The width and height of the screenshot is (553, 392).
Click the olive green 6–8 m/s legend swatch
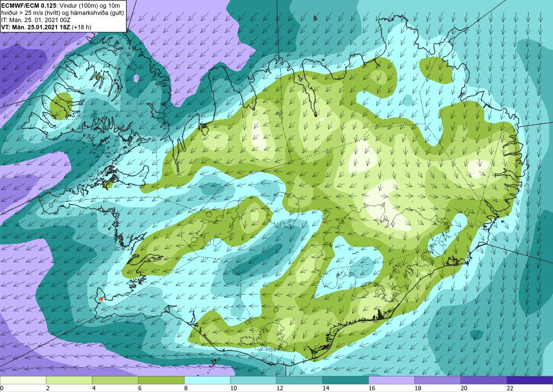coord(161,380)
